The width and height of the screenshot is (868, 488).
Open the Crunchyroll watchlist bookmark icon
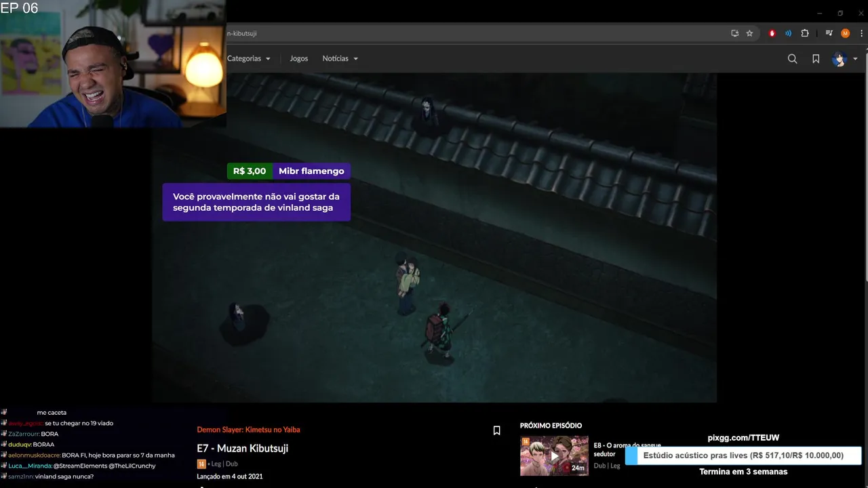coord(816,59)
